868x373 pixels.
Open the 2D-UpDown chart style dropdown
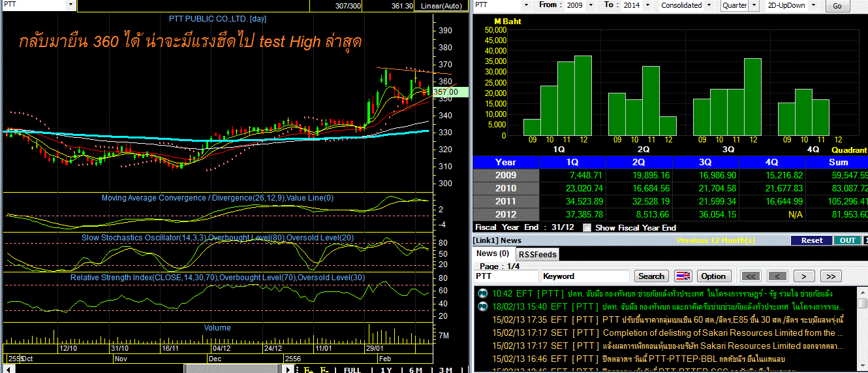coord(815,5)
